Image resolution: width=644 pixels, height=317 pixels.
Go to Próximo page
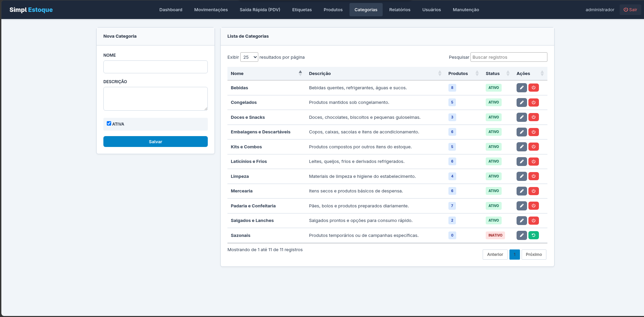coord(534,255)
